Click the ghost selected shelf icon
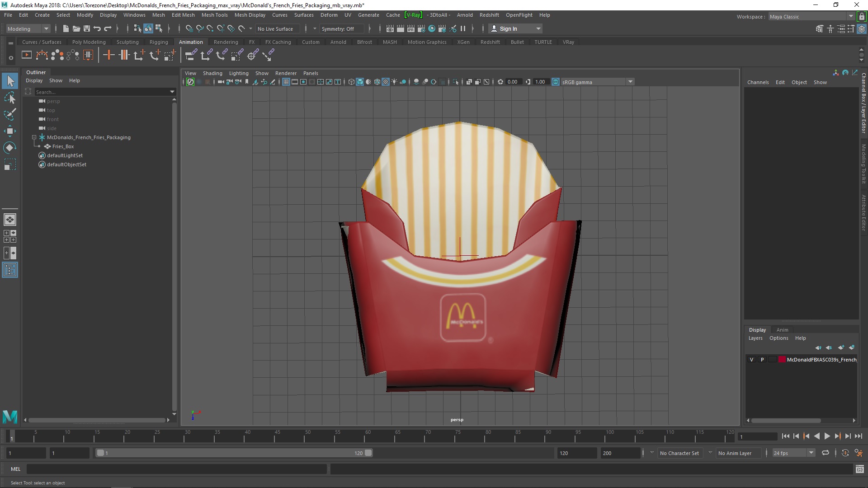This screenshot has height=488, width=868. (57, 55)
